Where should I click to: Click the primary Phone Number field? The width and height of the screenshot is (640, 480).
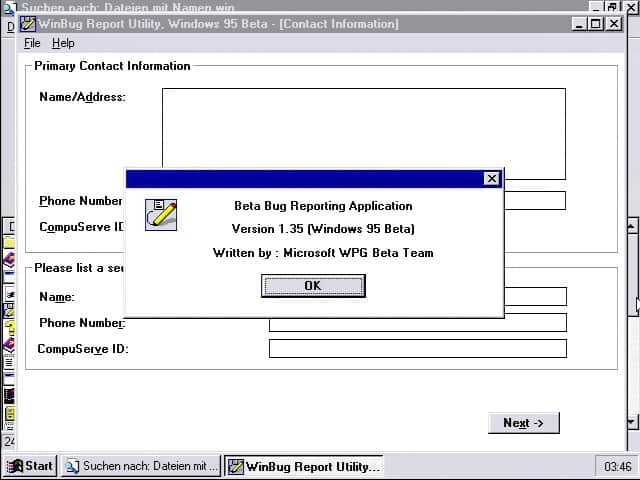point(535,201)
